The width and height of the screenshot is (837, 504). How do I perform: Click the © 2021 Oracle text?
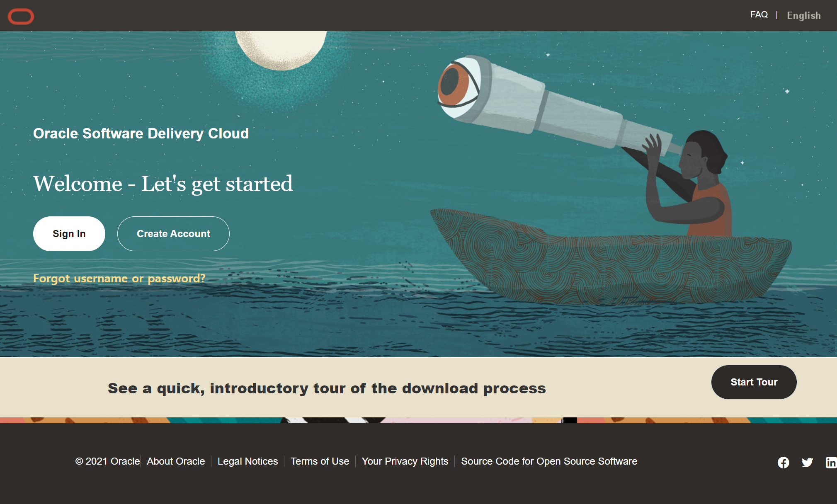[x=107, y=461]
